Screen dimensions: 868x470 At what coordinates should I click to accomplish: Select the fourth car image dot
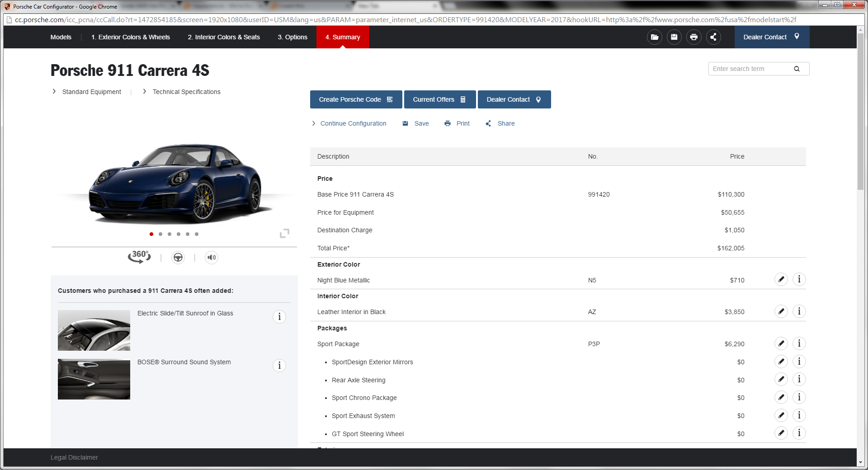point(179,234)
